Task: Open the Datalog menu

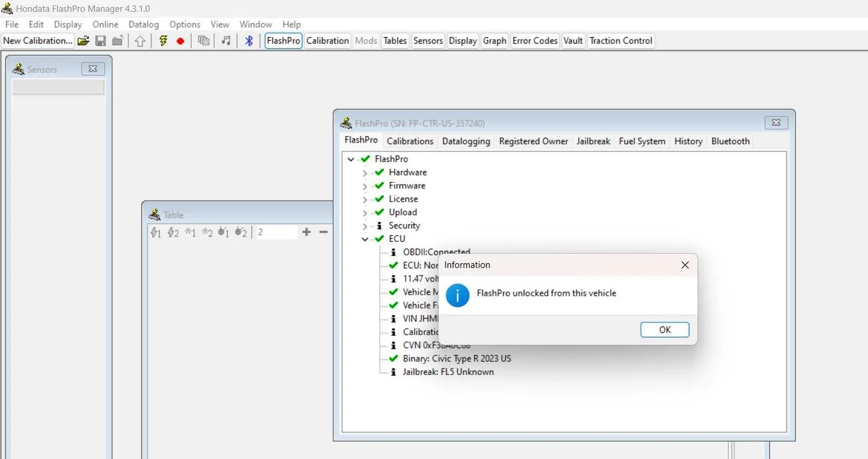Action: 144,24
